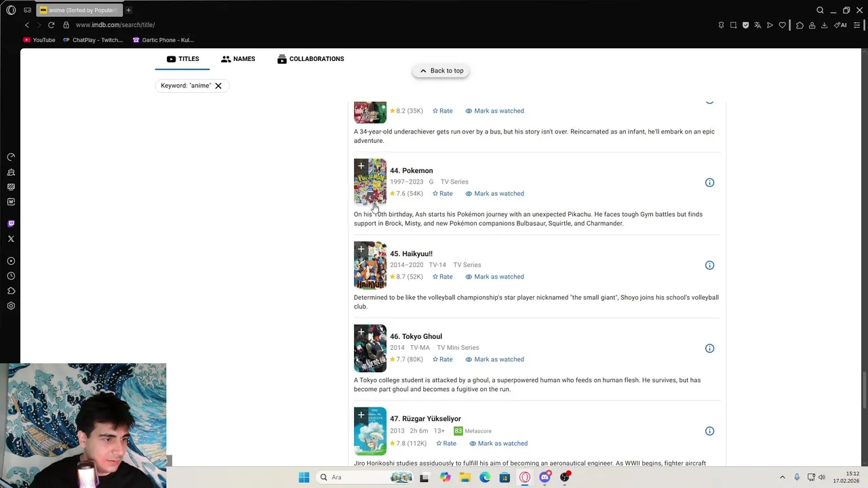Rate the Haikyuu!! series
This screenshot has width=868, height=488.
click(x=443, y=277)
